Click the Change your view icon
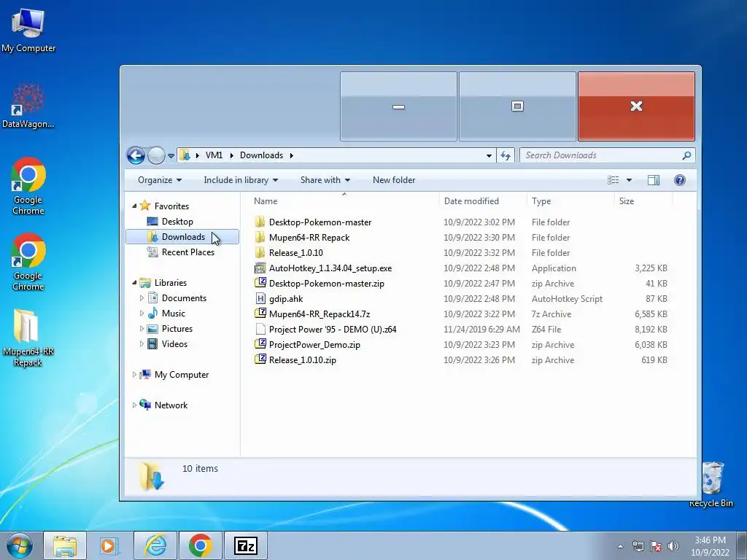The width and height of the screenshot is (747, 560). coord(613,180)
